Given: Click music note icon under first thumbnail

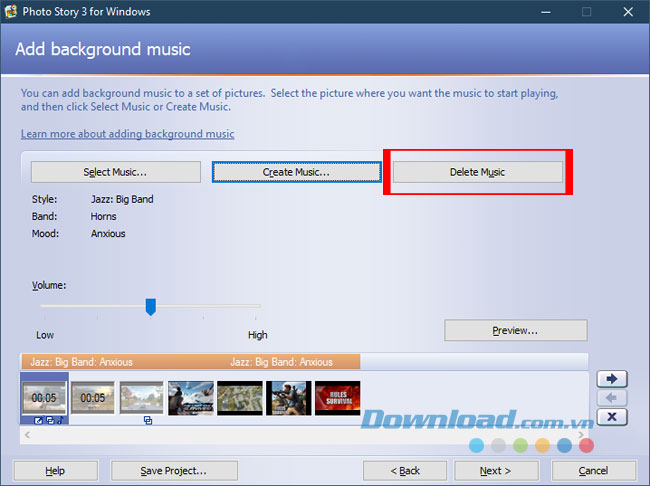Looking at the screenshot, I should [x=60, y=420].
